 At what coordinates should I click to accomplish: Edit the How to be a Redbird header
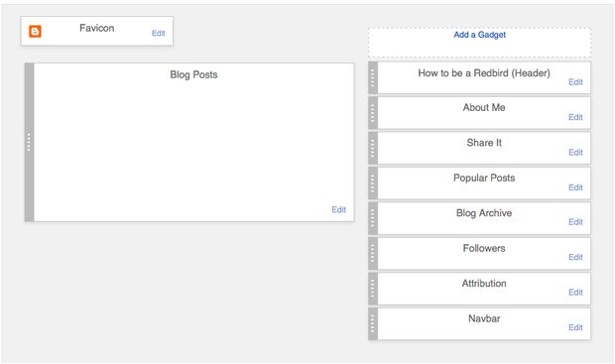[x=575, y=82]
